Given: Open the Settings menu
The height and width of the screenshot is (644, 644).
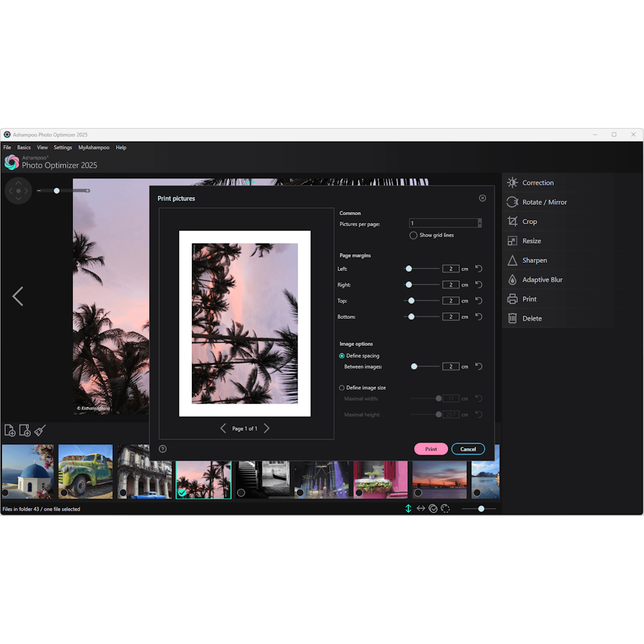Looking at the screenshot, I should [x=62, y=147].
